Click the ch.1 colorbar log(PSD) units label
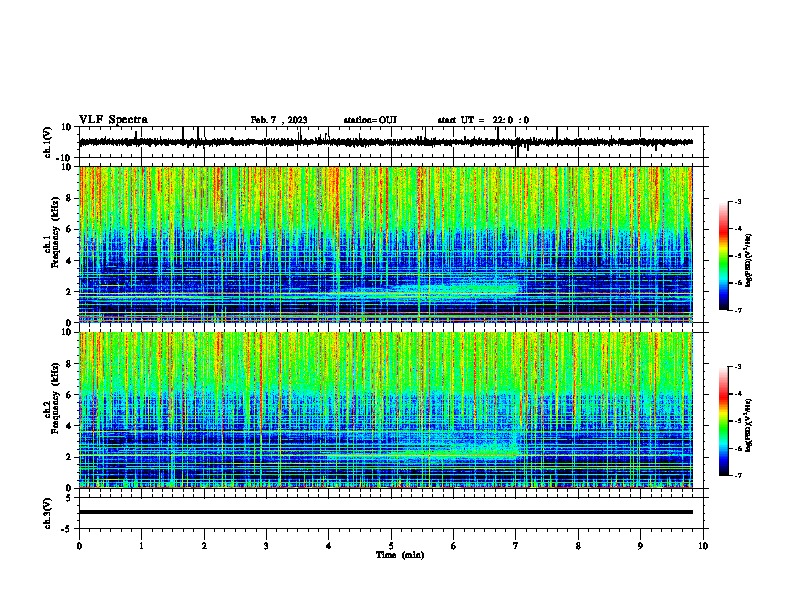Viewport: 792px width, 612px height. (x=748, y=260)
